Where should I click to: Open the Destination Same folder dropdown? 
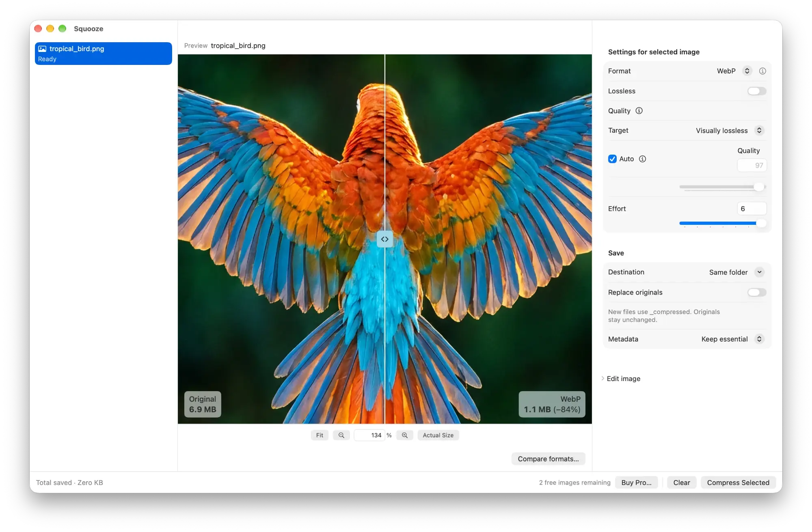(x=736, y=272)
